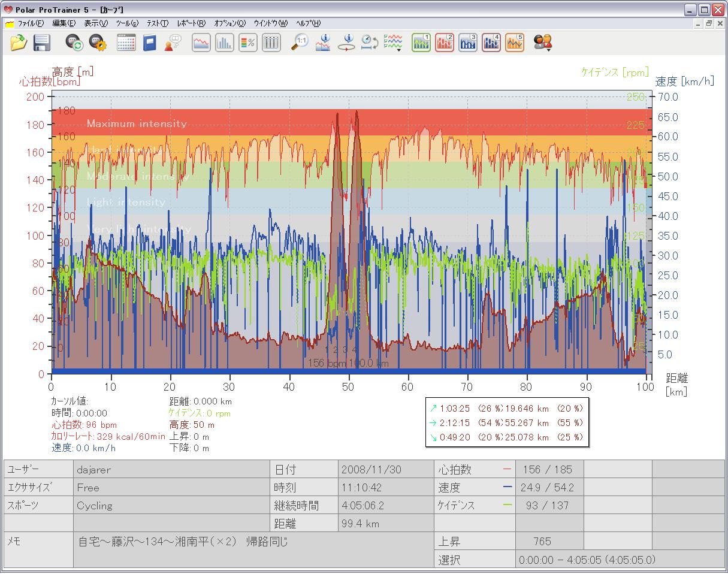Show the curve graph view icon
The image size is (728, 574).
(x=201, y=43)
